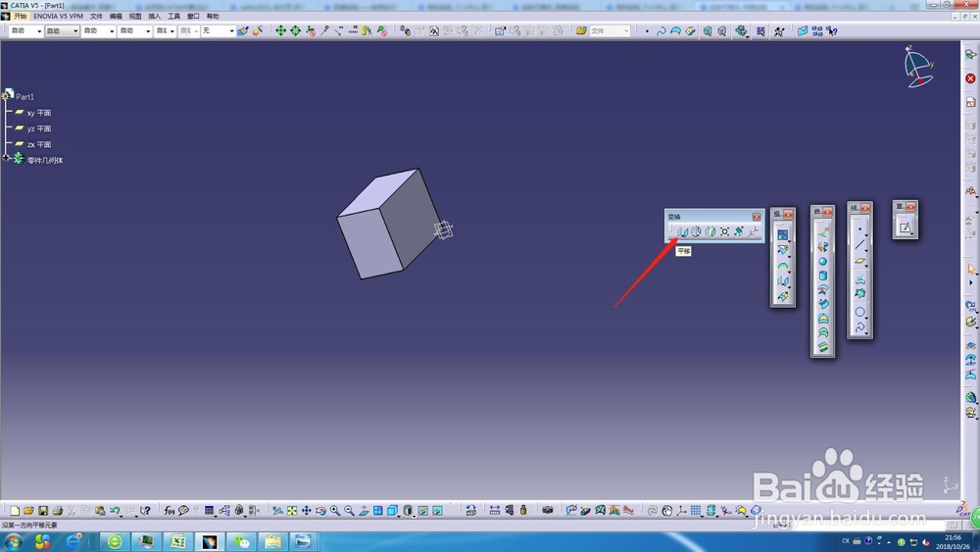Click the Zoom In magnifier icon
The height and width of the screenshot is (552, 980).
click(335, 511)
